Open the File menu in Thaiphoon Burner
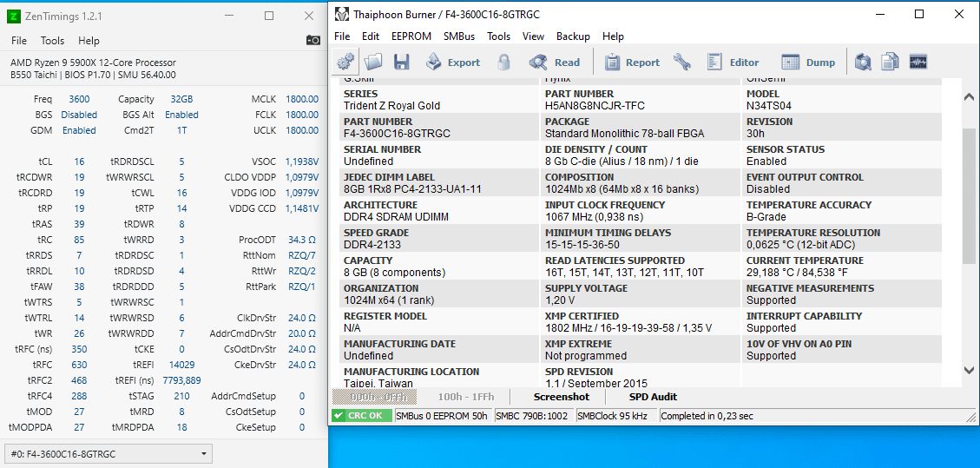 click(342, 36)
